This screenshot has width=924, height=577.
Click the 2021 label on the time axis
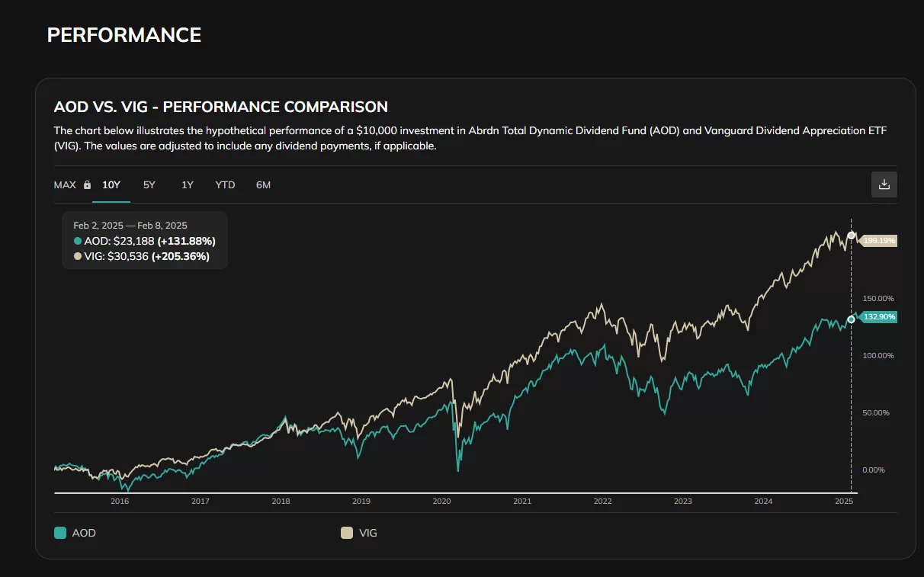coord(522,502)
